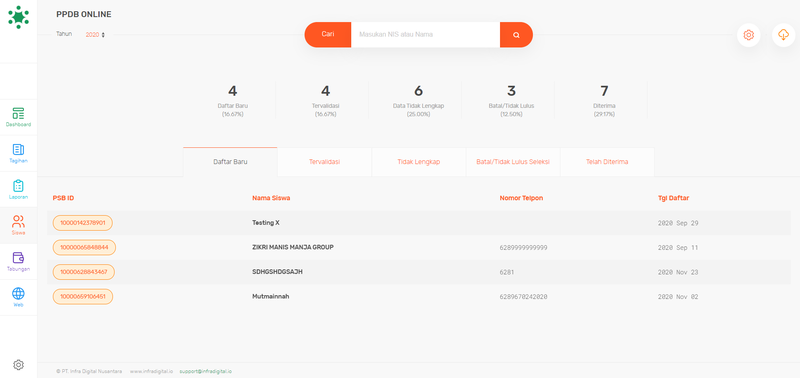
Task: Click phone number 6289670242020
Action: 523,297
